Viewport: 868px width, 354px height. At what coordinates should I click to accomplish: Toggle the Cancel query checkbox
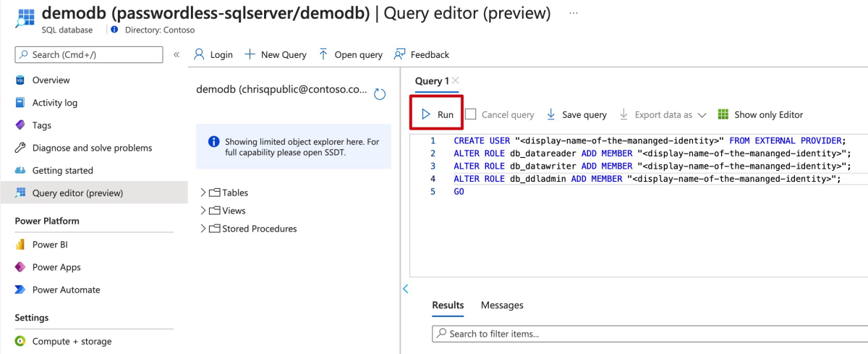(471, 114)
